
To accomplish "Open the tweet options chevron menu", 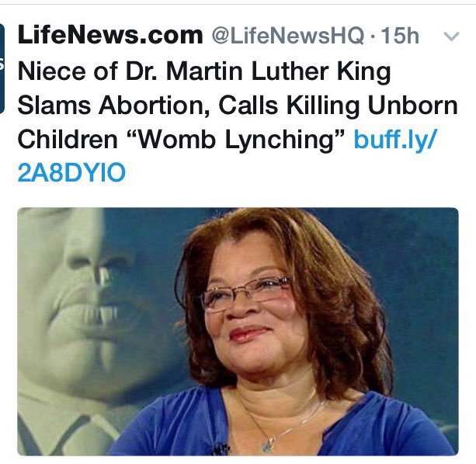I will click(451, 36).
